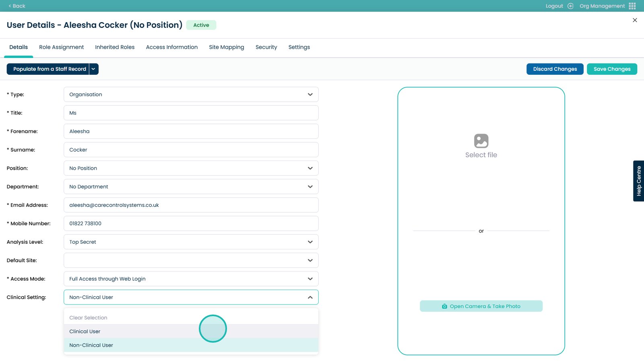Expand the Type dropdown
Viewport: 644px width, 362px height.
pyautogui.click(x=310, y=95)
